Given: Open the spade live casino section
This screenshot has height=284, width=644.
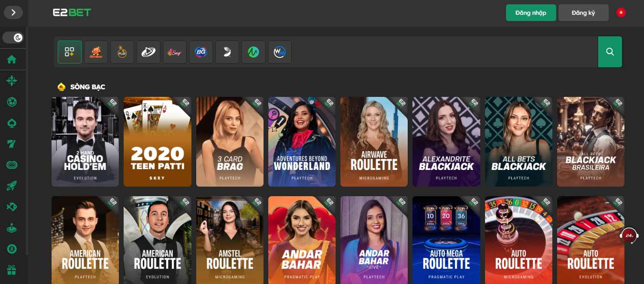Looking at the screenshot, I should [x=12, y=123].
